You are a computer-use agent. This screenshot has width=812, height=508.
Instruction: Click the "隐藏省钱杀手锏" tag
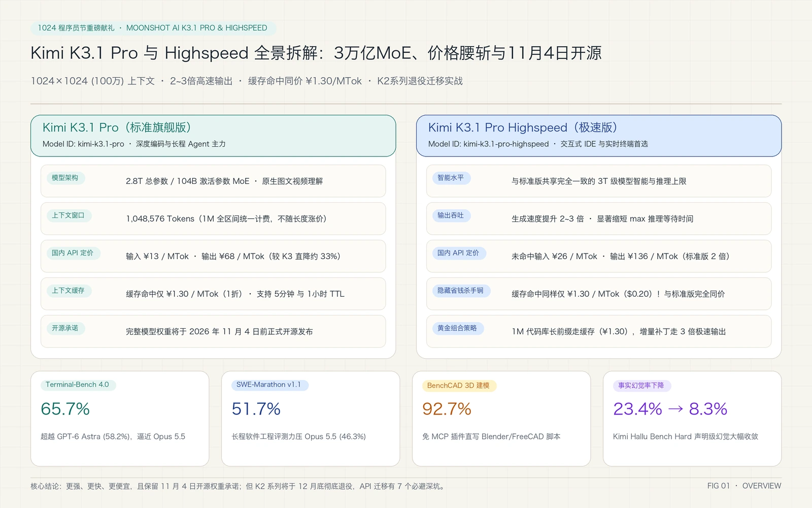tap(460, 291)
